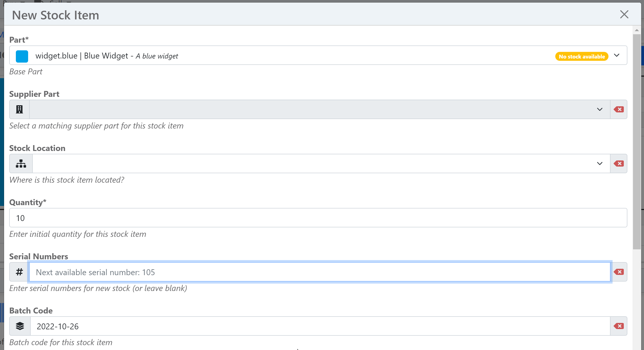
Task: Click the blue widget part thumbnail
Action: click(x=22, y=56)
